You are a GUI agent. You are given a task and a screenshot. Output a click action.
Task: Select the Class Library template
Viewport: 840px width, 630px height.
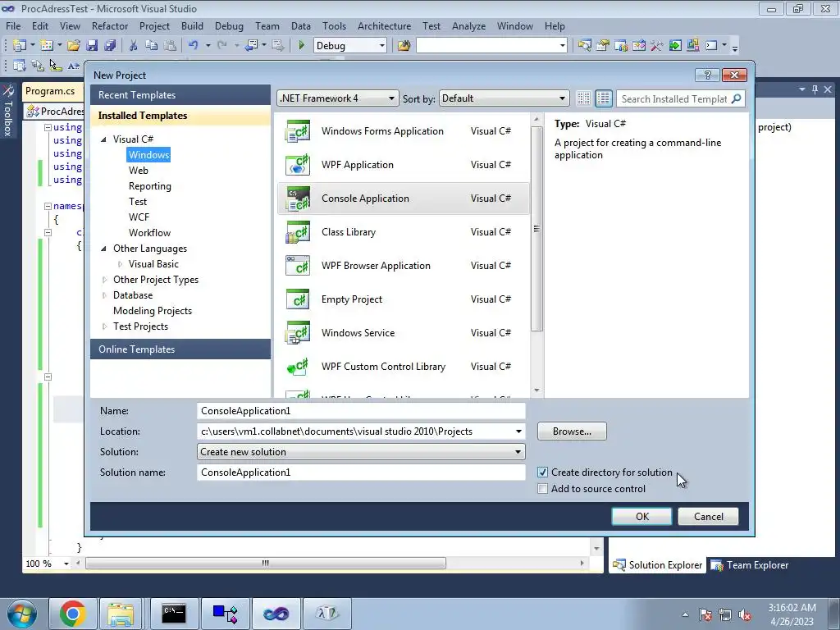click(x=403, y=232)
